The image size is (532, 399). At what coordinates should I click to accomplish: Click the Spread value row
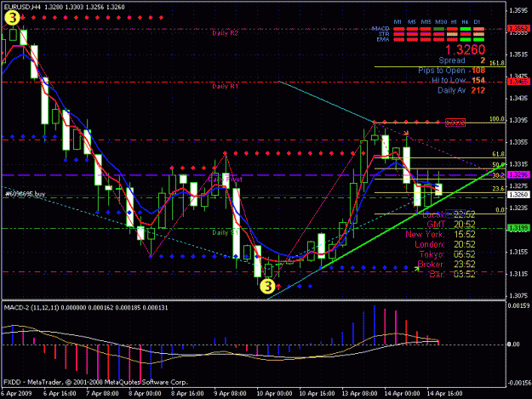tap(461, 60)
